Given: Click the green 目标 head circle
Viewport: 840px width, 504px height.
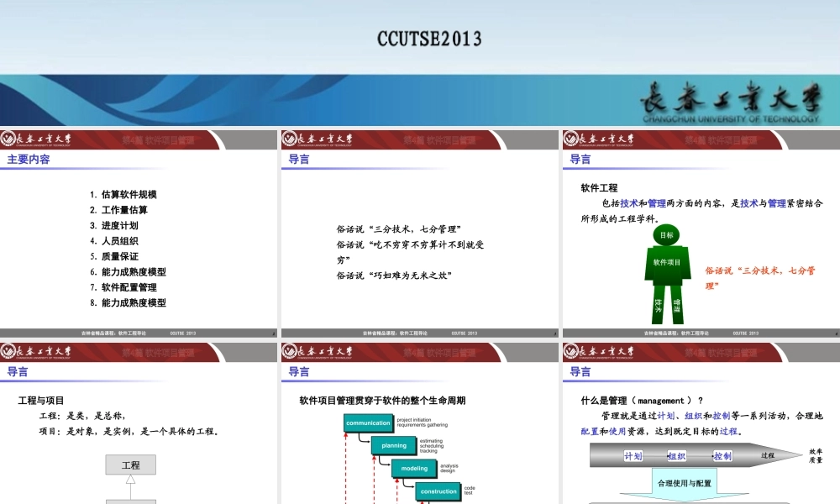Looking at the screenshot, I should (x=666, y=235).
